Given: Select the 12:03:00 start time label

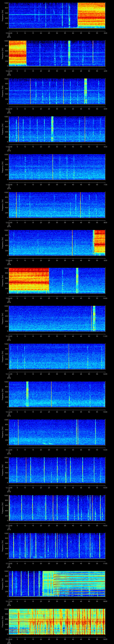Looking at the screenshot, I should pyautogui.click(x=9, y=71).
